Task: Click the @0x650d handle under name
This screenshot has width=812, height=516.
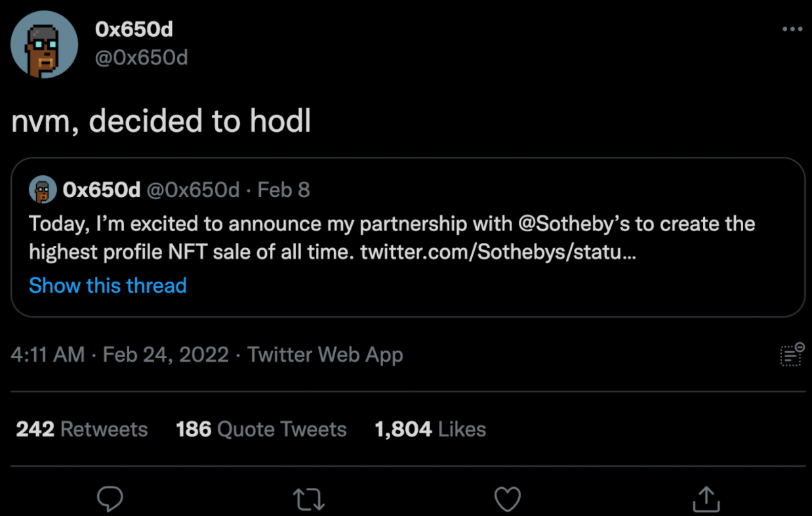Action: (142, 58)
